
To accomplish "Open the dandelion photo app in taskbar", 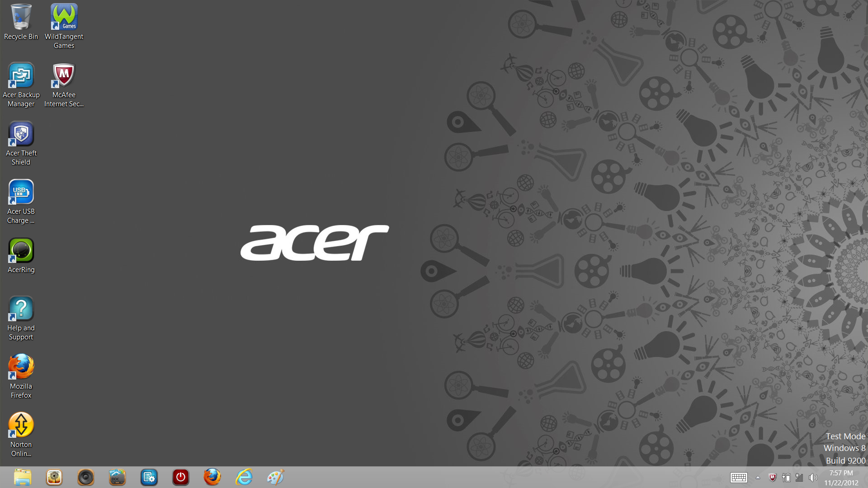I will (x=54, y=477).
